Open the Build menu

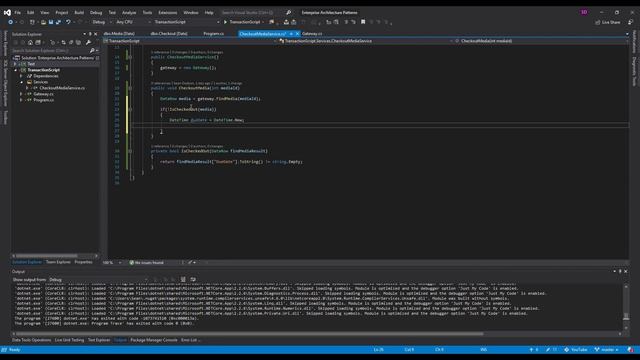click(x=79, y=13)
